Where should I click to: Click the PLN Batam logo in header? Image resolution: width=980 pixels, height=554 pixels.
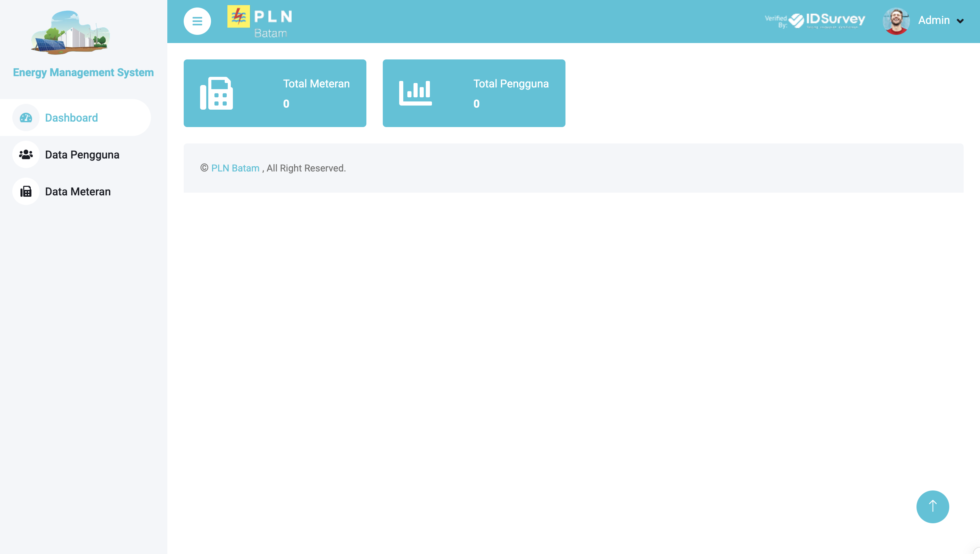pos(260,21)
